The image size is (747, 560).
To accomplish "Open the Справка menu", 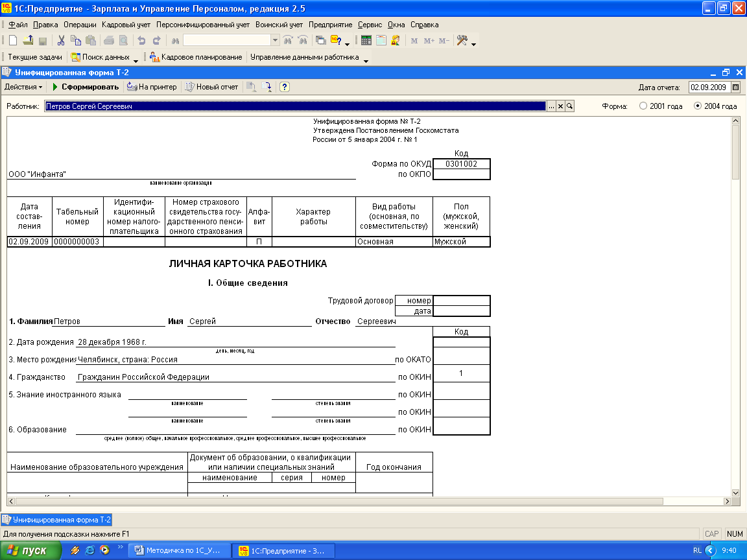I will coord(425,25).
